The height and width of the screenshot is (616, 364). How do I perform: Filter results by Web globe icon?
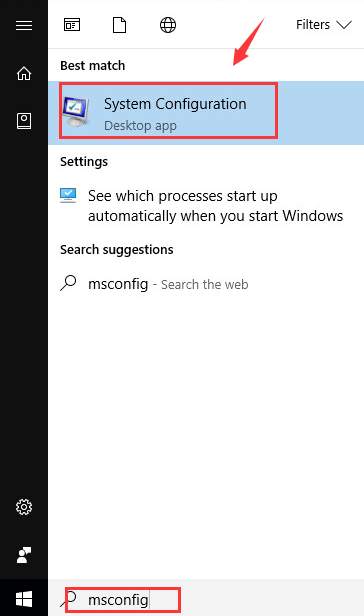point(168,25)
